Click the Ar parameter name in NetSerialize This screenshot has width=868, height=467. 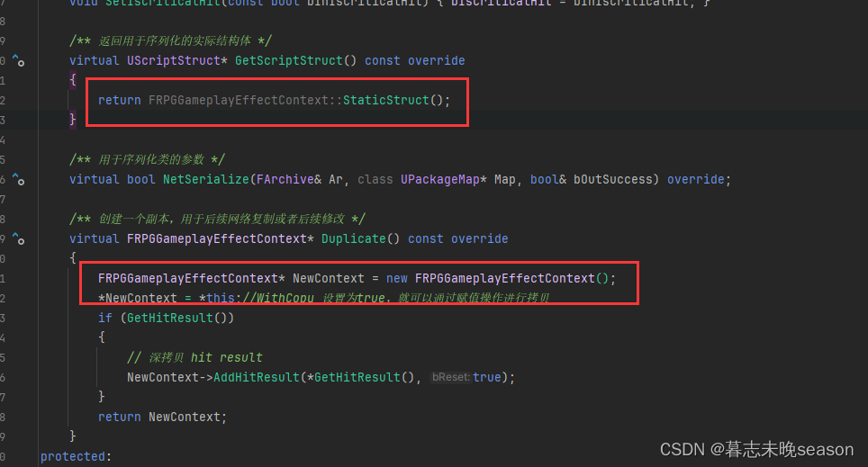[x=336, y=179]
